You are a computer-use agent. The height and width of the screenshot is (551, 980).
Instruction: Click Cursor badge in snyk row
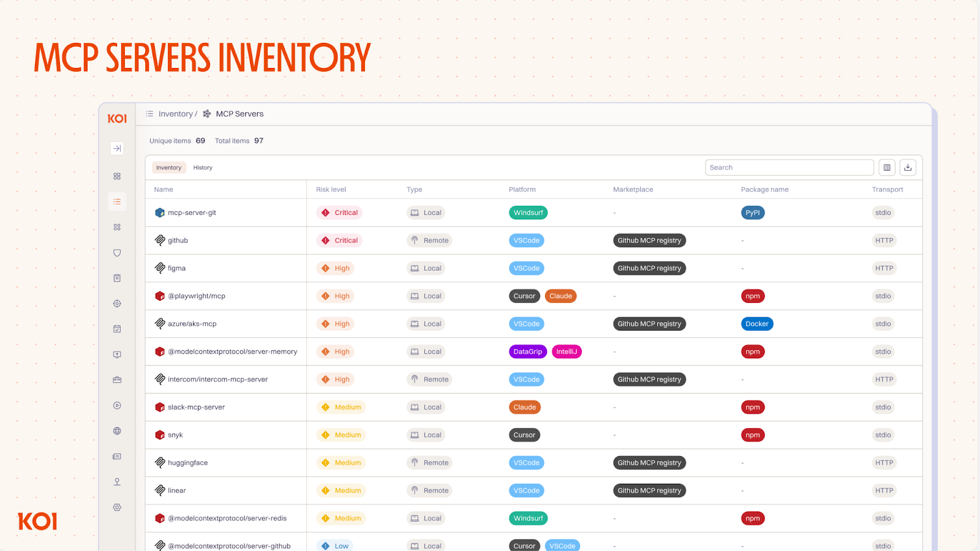(x=524, y=435)
